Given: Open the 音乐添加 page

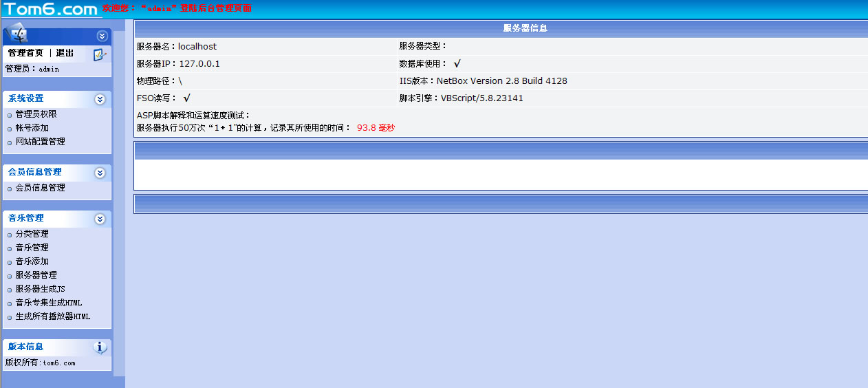Looking at the screenshot, I should (x=32, y=261).
